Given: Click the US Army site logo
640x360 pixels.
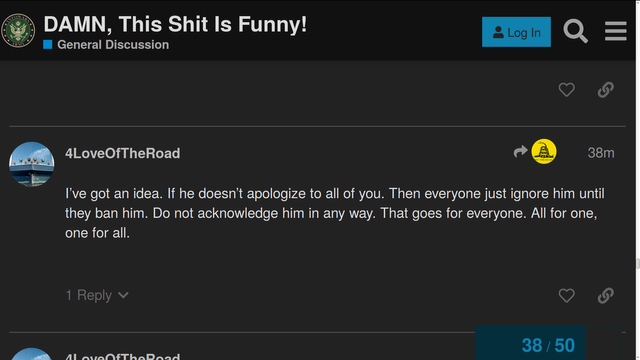Looking at the screenshot, I should 18,31.
